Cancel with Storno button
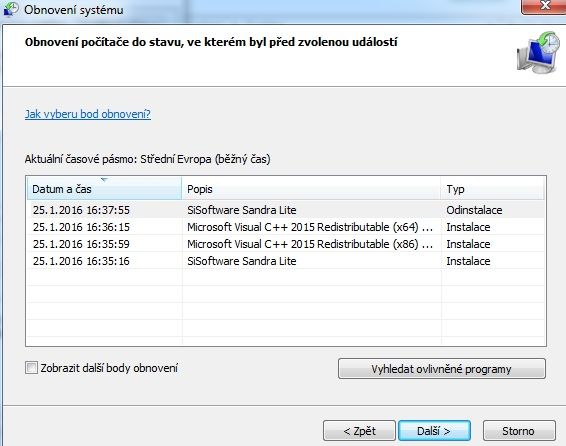The height and width of the screenshot is (446, 566). coord(519,430)
